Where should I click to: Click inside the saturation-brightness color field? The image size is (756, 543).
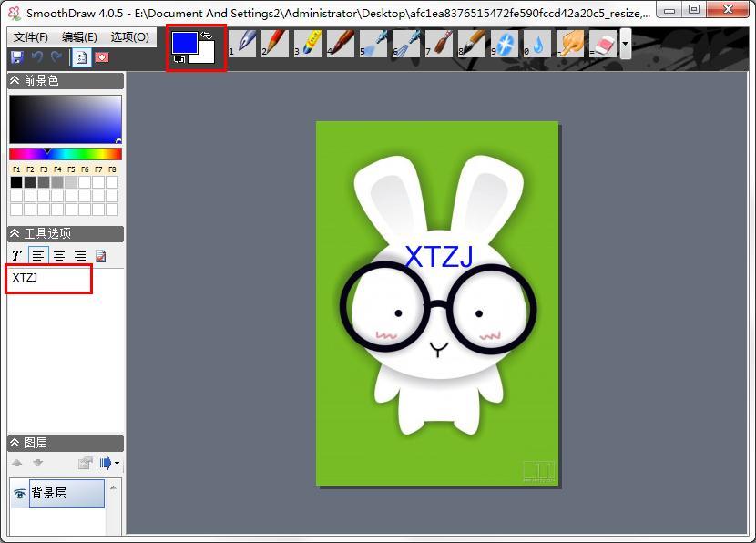[x=66, y=119]
